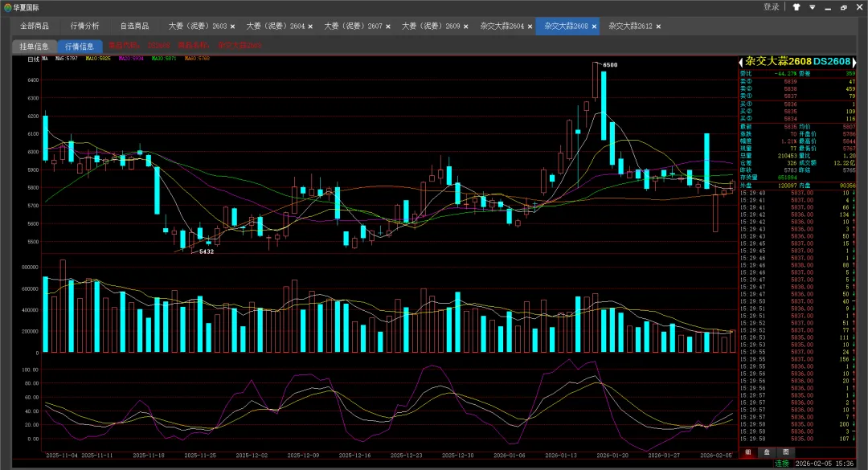
Task: Click the 开盘价 5786 value
Action: coord(850,134)
